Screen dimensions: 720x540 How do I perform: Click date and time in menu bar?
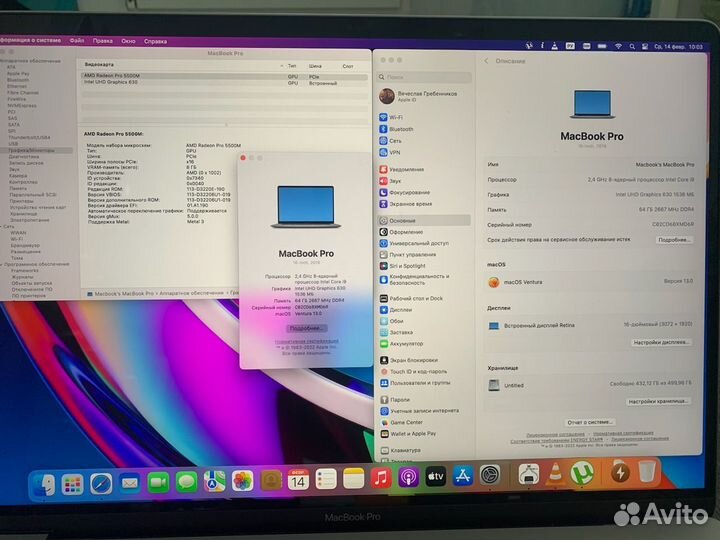point(679,47)
